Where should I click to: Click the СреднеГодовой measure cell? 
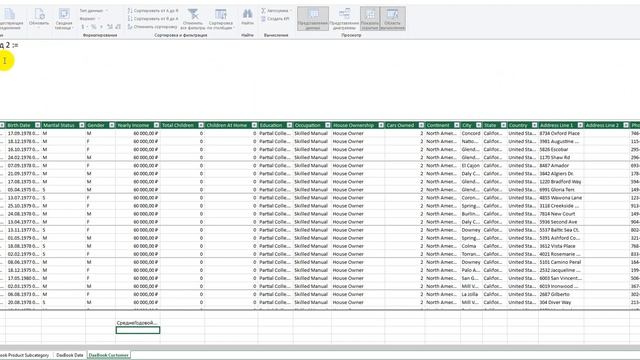coord(138,322)
